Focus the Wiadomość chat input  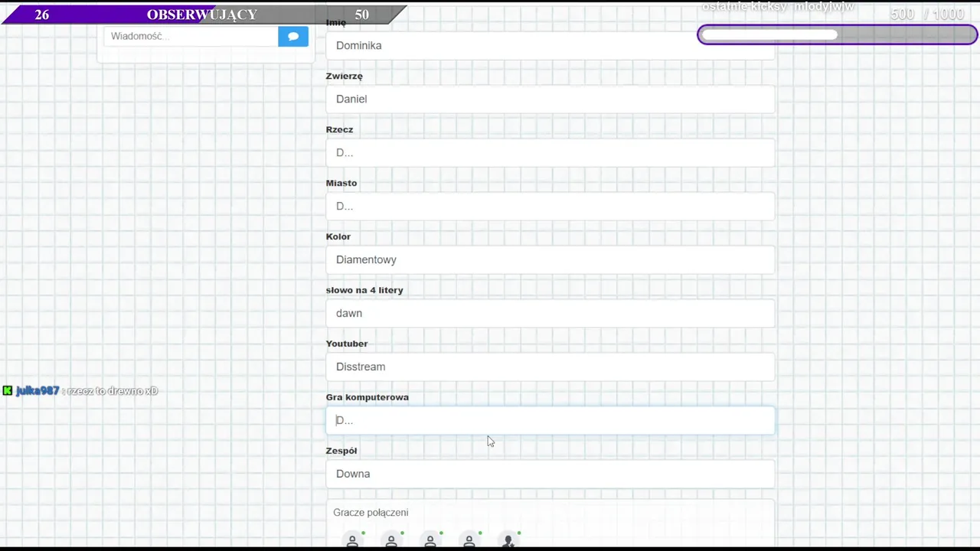(191, 36)
